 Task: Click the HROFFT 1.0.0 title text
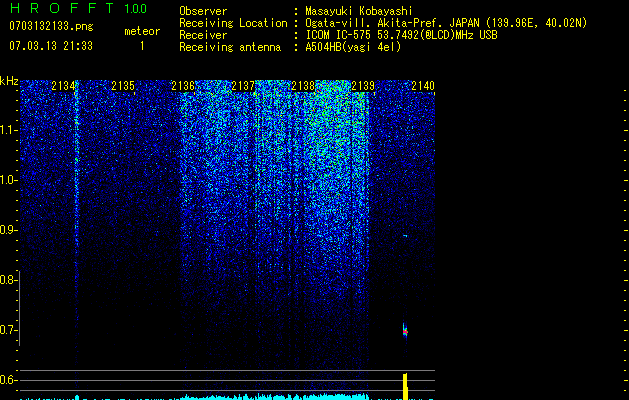(79, 8)
